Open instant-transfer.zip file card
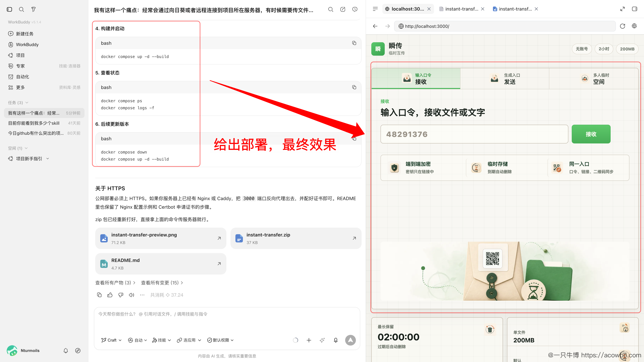Viewport: 644px width, 362px height. [296, 238]
